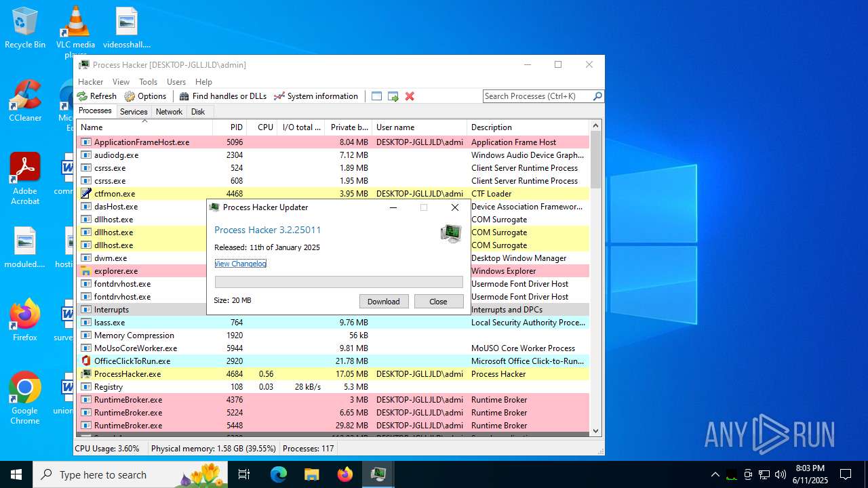Focus the Search Processes field
This screenshot has height=488, width=868.
pyautogui.click(x=537, y=96)
